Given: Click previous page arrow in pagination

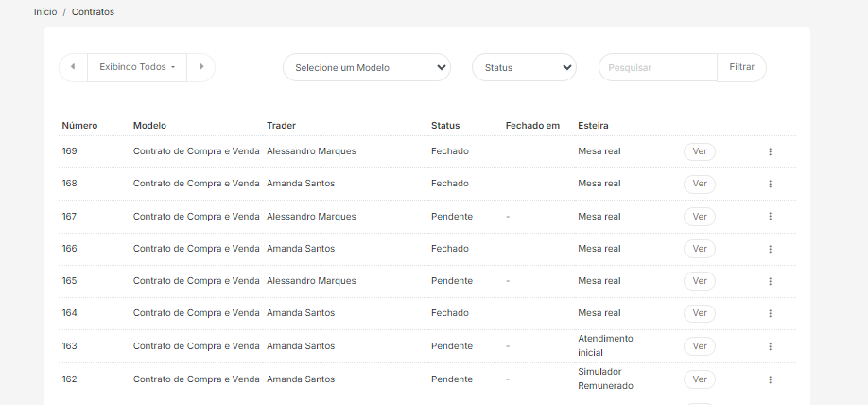Looking at the screenshot, I should coord(73,67).
